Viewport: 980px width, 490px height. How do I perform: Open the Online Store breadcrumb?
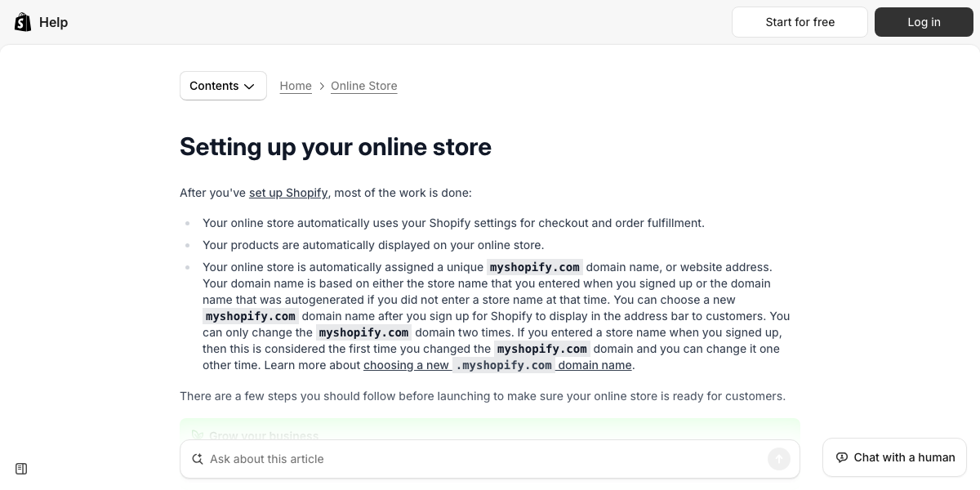[364, 86]
